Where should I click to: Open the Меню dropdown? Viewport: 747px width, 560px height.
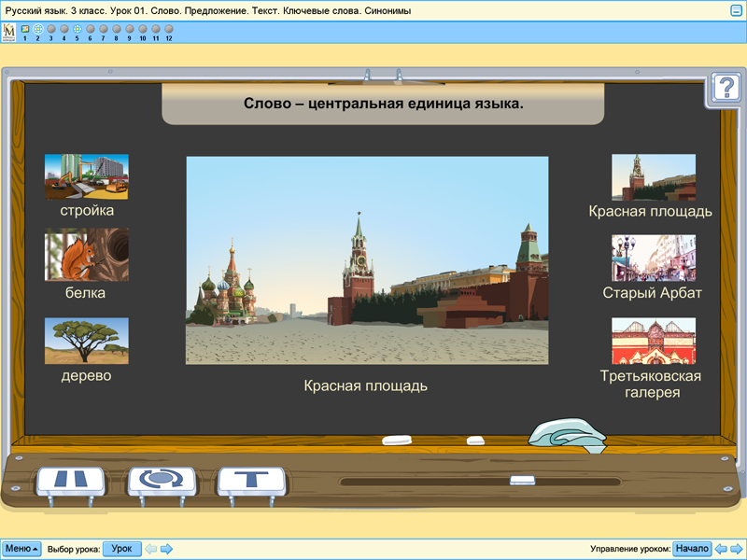21,549
